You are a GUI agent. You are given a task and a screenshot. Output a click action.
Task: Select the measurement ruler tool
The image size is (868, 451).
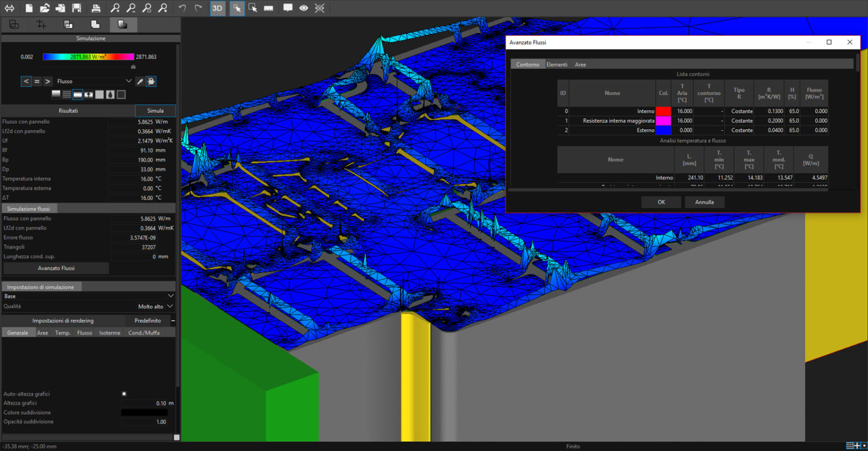coord(269,8)
